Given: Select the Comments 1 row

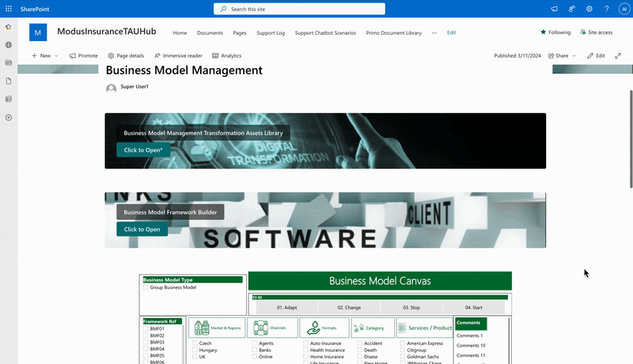Looking at the screenshot, I should tap(469, 336).
